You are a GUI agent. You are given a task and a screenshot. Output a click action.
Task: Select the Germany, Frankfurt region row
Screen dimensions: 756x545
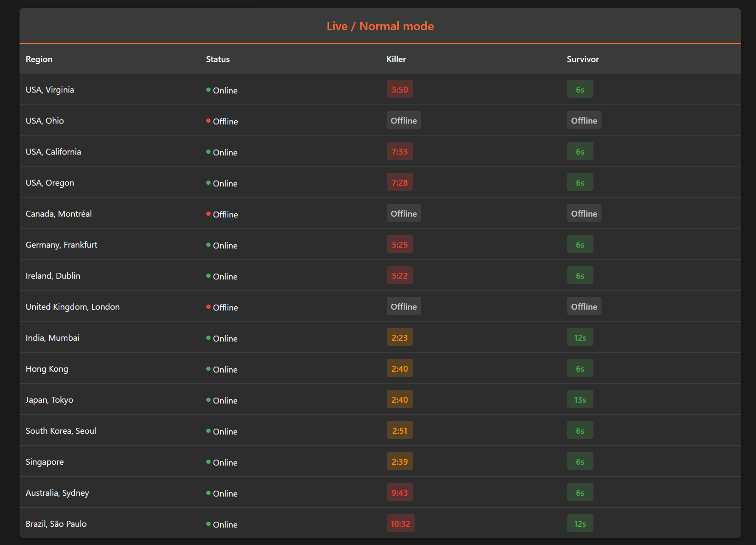380,244
